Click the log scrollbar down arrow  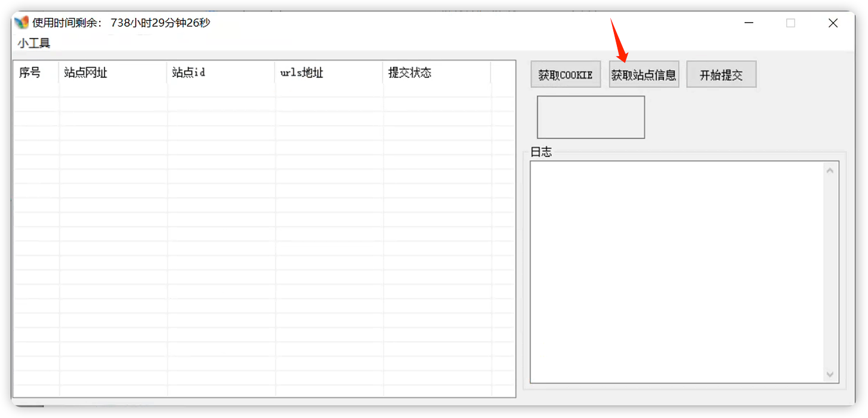pyautogui.click(x=830, y=374)
